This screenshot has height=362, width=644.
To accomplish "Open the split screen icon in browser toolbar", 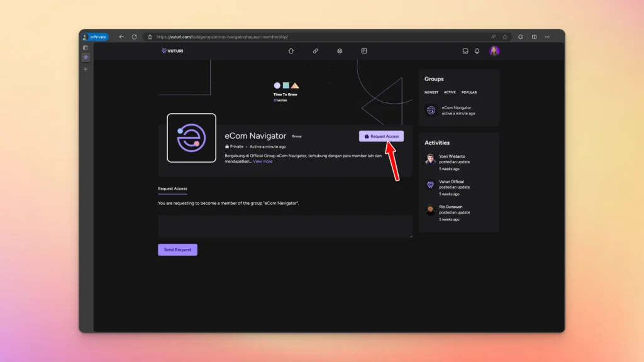I will [x=535, y=37].
